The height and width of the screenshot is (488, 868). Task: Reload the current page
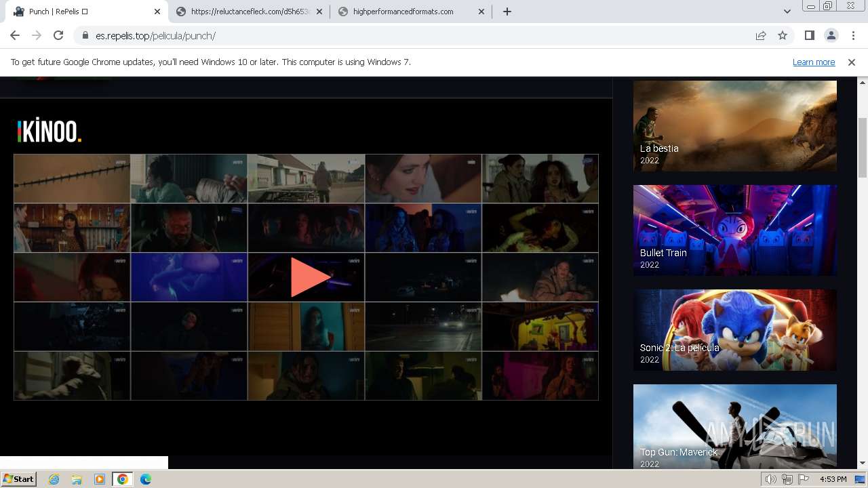(58, 36)
